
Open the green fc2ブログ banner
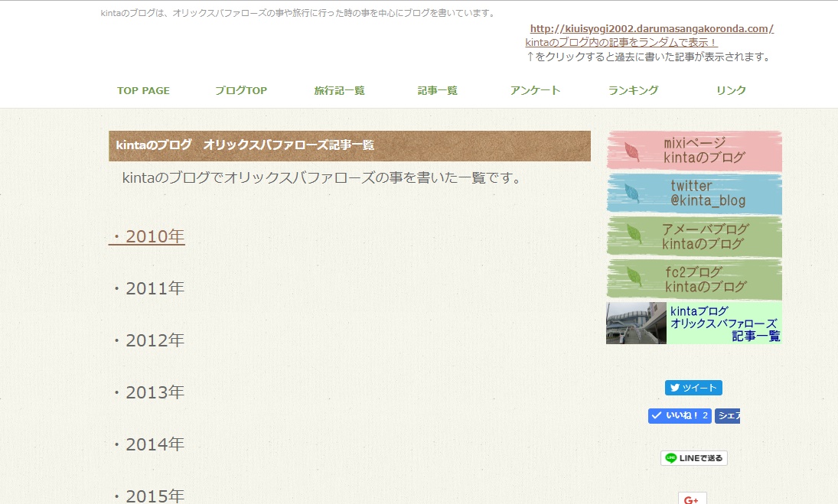694,279
